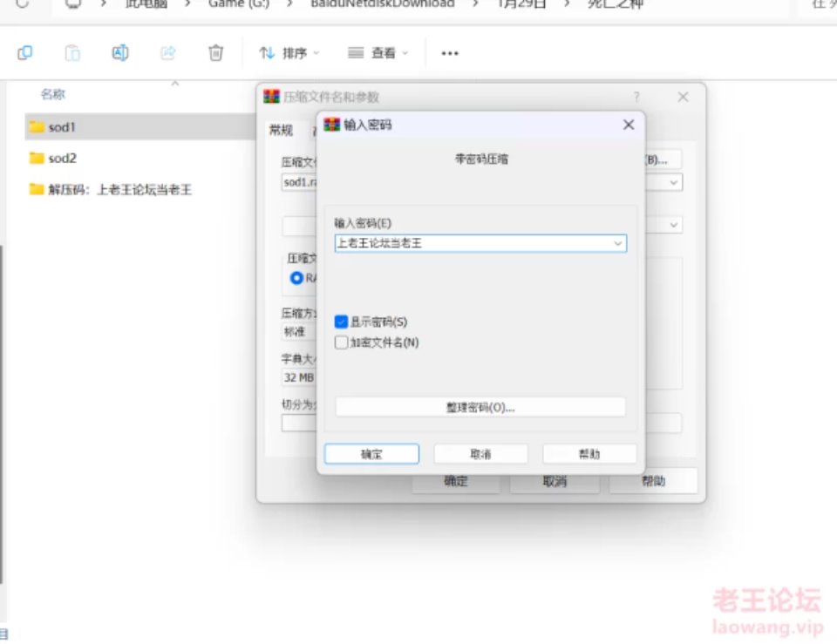Image resolution: width=837 pixels, height=644 pixels.
Task: Click the 名称 column header
Action: pos(53,94)
